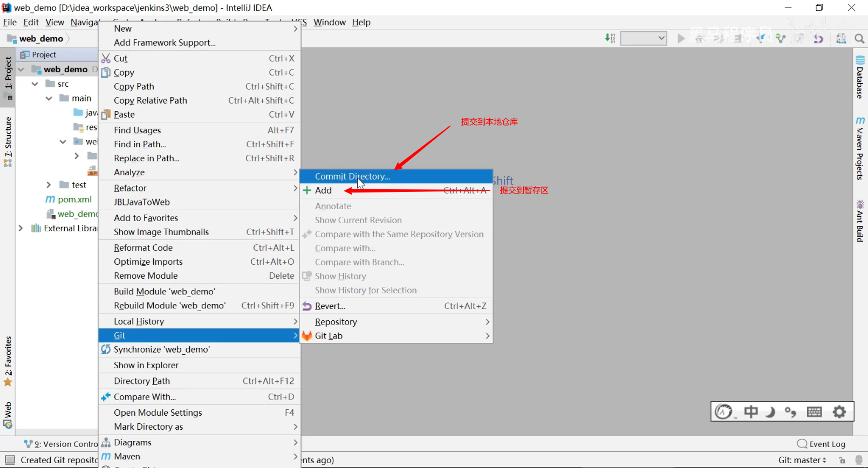
Task: Open the File menu
Action: tap(10, 22)
